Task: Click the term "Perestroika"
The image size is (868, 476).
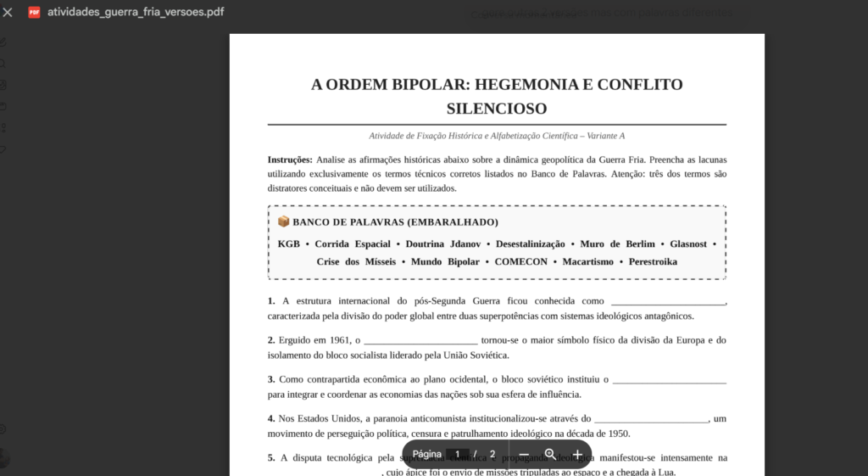Action: pyautogui.click(x=653, y=261)
